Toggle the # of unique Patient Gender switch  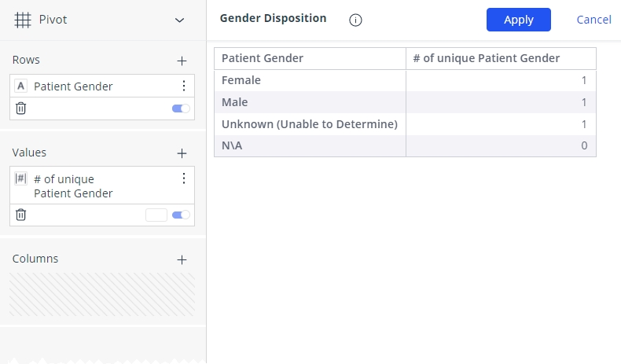coord(181,215)
